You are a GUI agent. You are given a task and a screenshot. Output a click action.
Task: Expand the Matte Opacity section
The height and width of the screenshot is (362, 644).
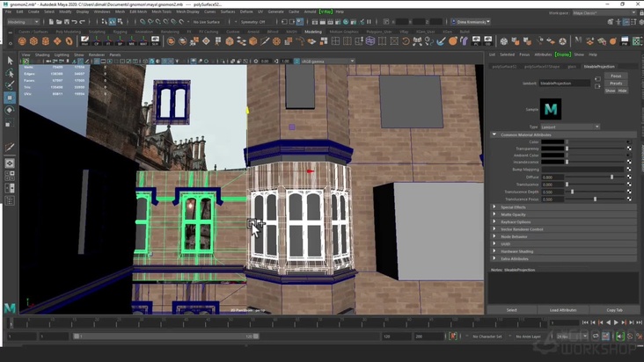point(494,214)
